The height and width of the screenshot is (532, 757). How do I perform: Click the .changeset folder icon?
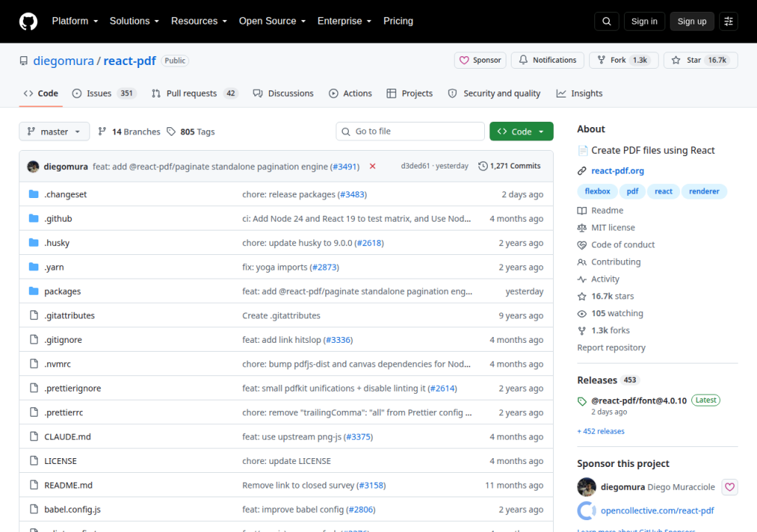[34, 194]
